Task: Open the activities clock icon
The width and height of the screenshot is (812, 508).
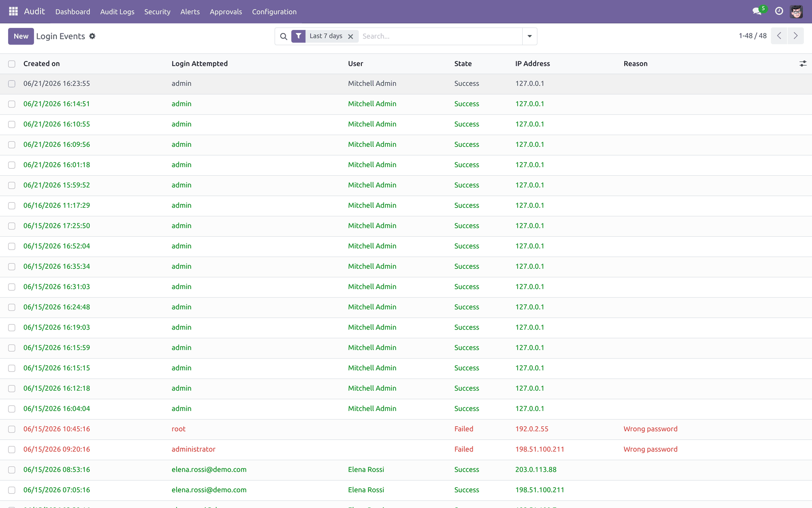Action: click(x=779, y=11)
